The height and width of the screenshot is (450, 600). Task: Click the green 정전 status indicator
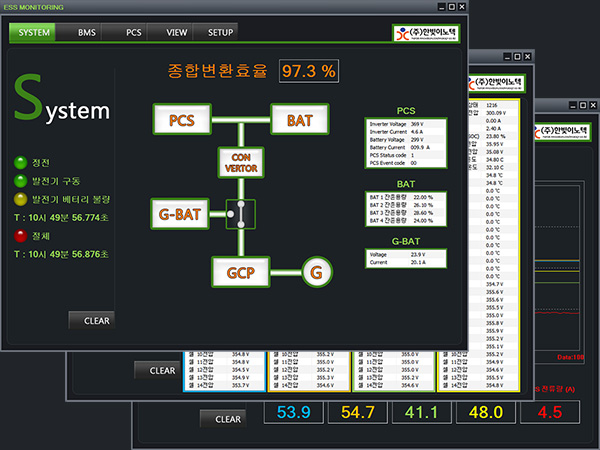point(20,163)
